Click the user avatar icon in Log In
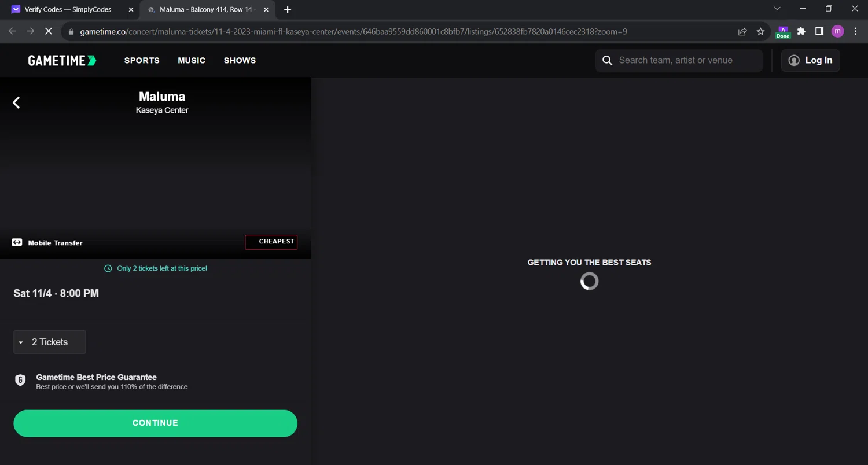The width and height of the screenshot is (868, 465). pyautogui.click(x=794, y=60)
